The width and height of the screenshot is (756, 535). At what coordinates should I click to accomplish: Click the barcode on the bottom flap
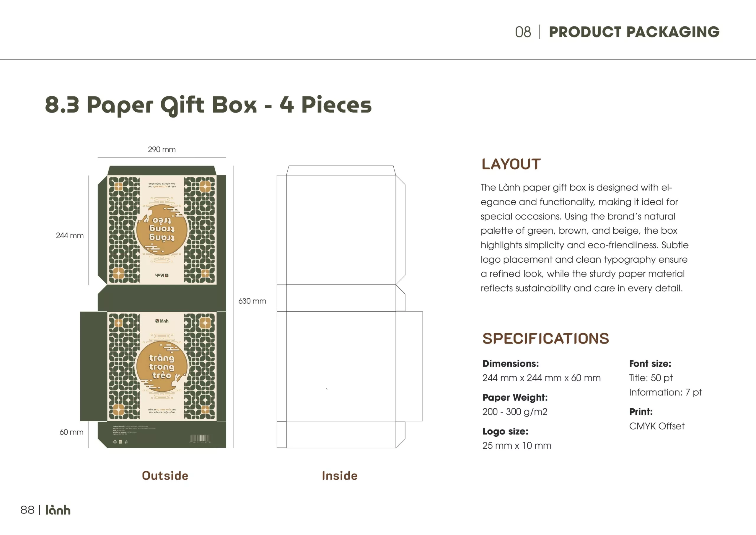(x=200, y=438)
